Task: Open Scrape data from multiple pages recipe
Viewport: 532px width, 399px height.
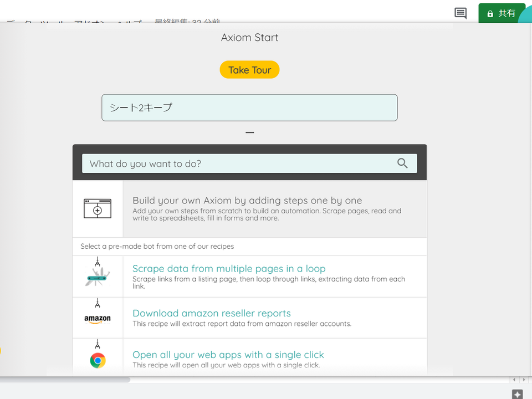Action: click(229, 268)
